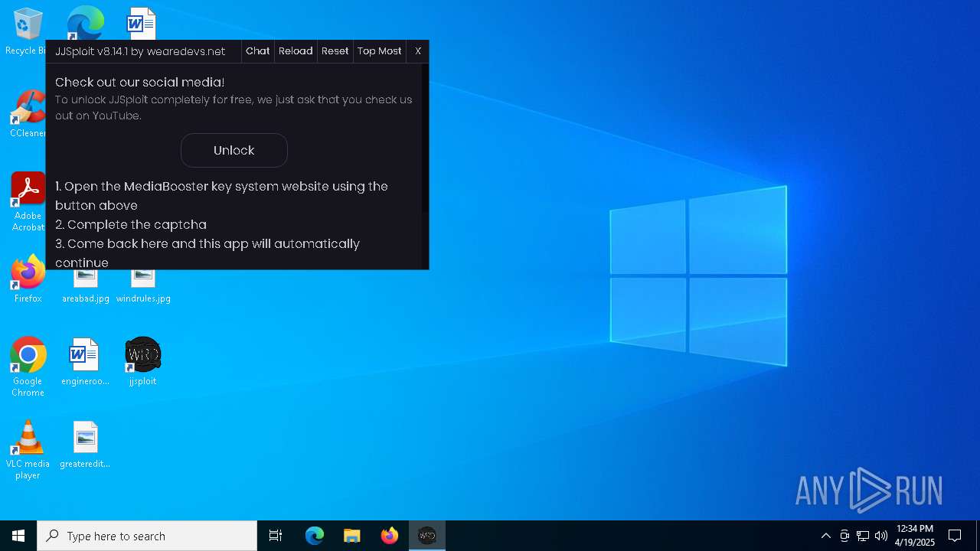Click the '2. Complete the captcha' text

131,224
